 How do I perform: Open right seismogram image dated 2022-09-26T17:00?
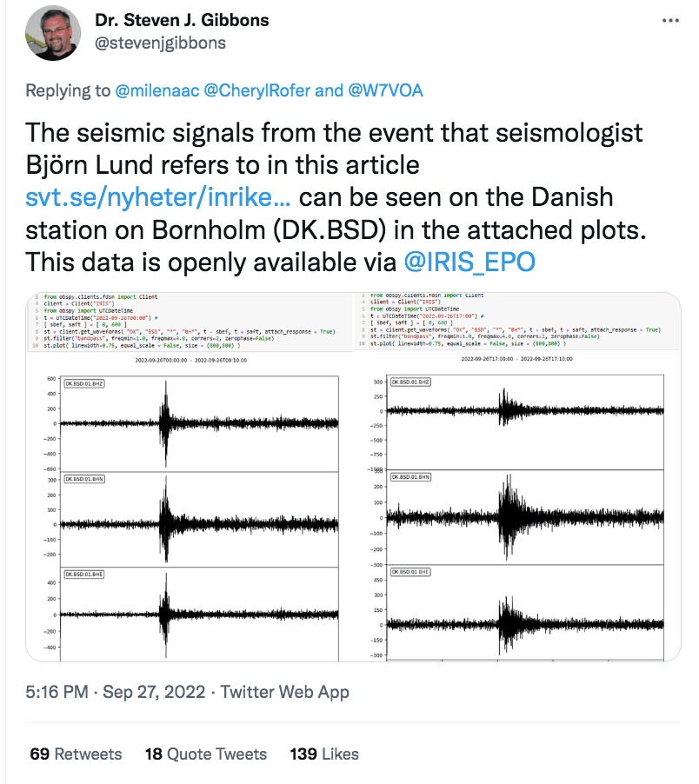click(517, 477)
